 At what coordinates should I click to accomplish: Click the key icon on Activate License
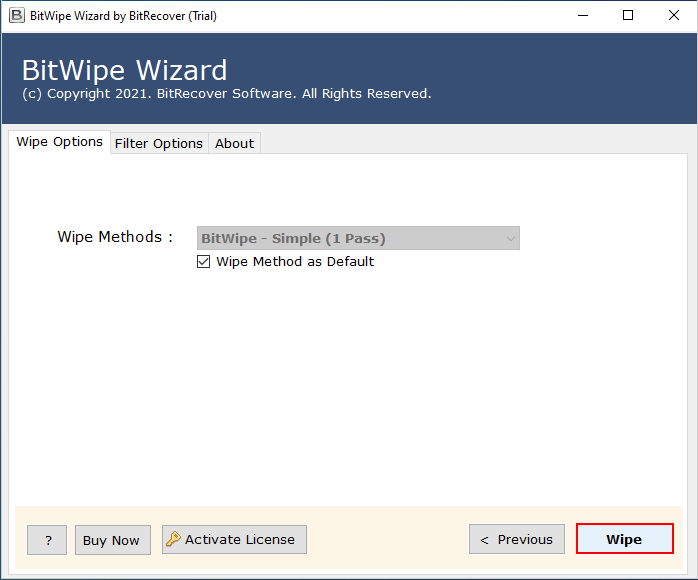[x=173, y=539]
